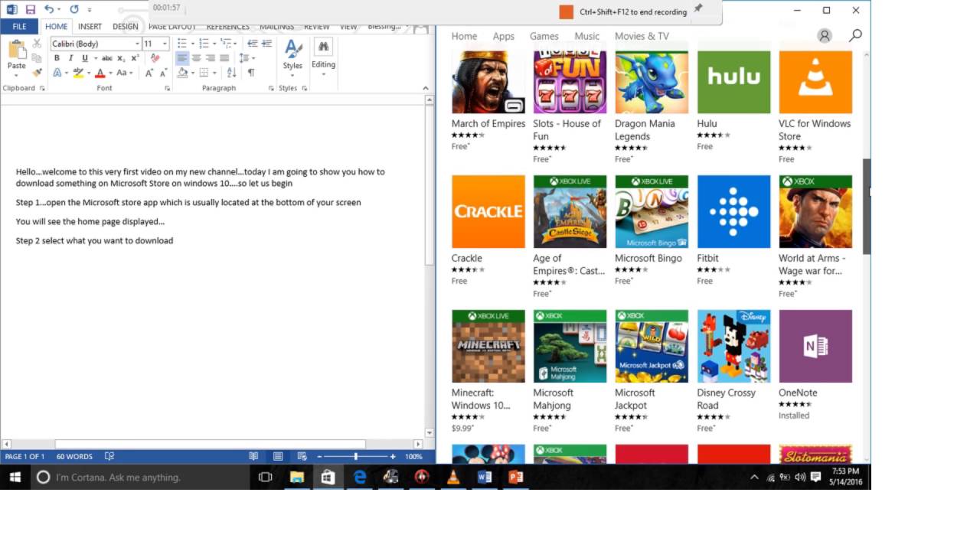
Task: Toggle Superscript formatting
Action: (135, 58)
